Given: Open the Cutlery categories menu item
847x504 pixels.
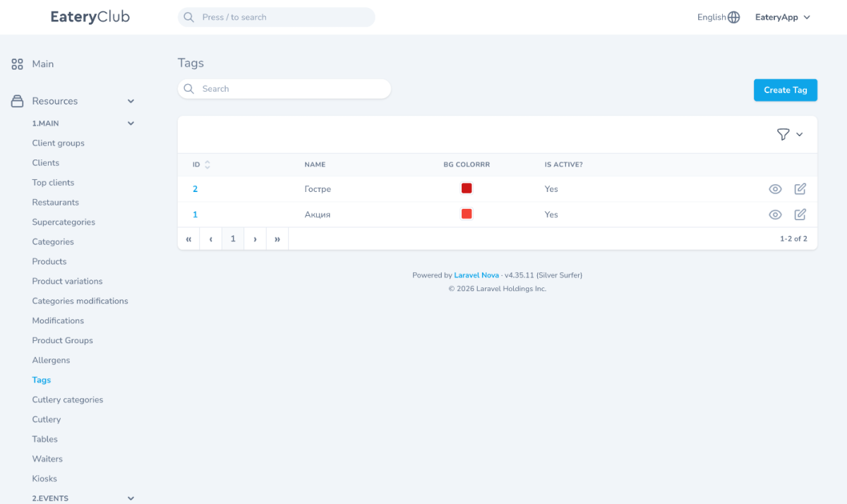Looking at the screenshot, I should pos(68,400).
